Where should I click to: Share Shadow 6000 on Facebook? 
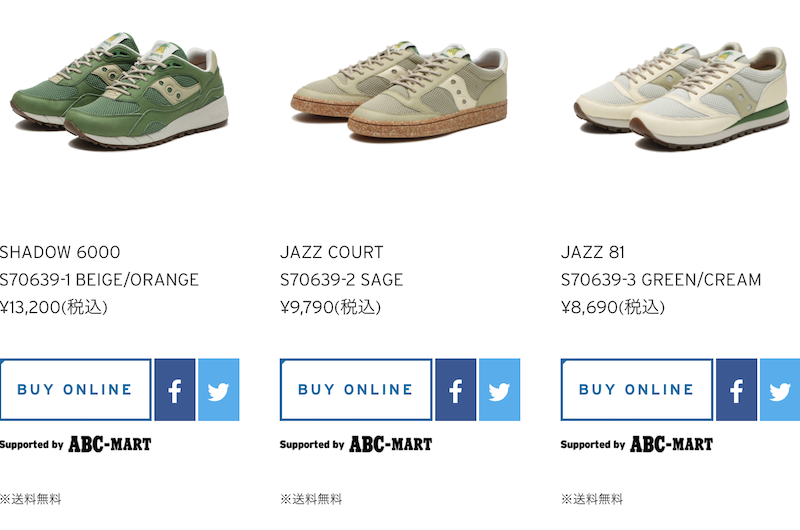pos(174,390)
